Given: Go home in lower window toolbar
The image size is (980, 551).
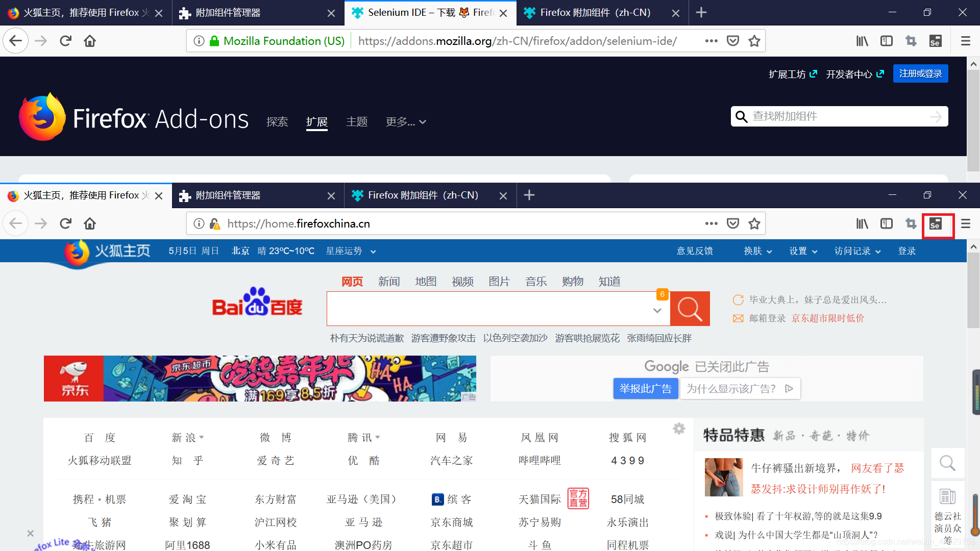Looking at the screenshot, I should tap(90, 223).
